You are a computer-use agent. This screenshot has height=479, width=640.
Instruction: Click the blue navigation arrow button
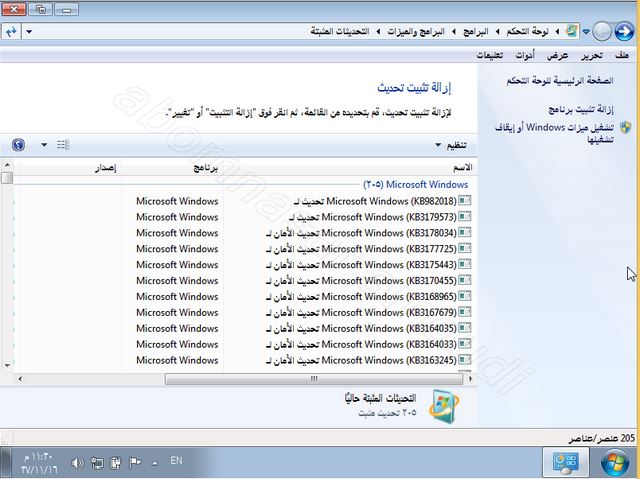tap(624, 31)
